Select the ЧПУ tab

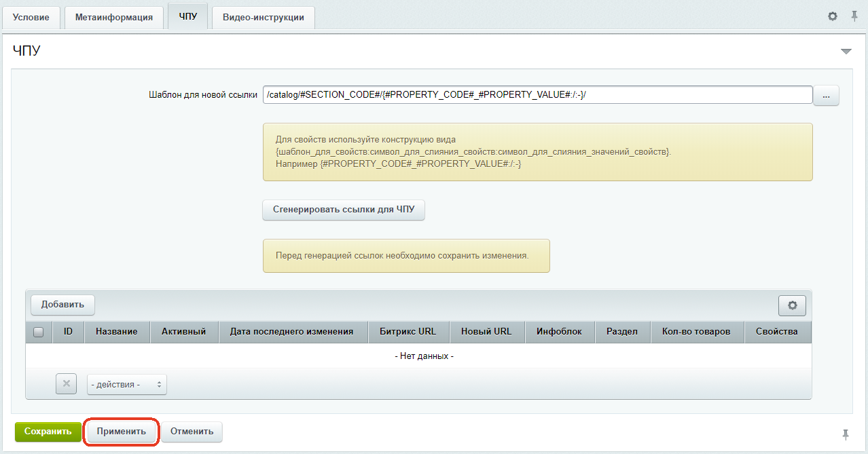188,16
